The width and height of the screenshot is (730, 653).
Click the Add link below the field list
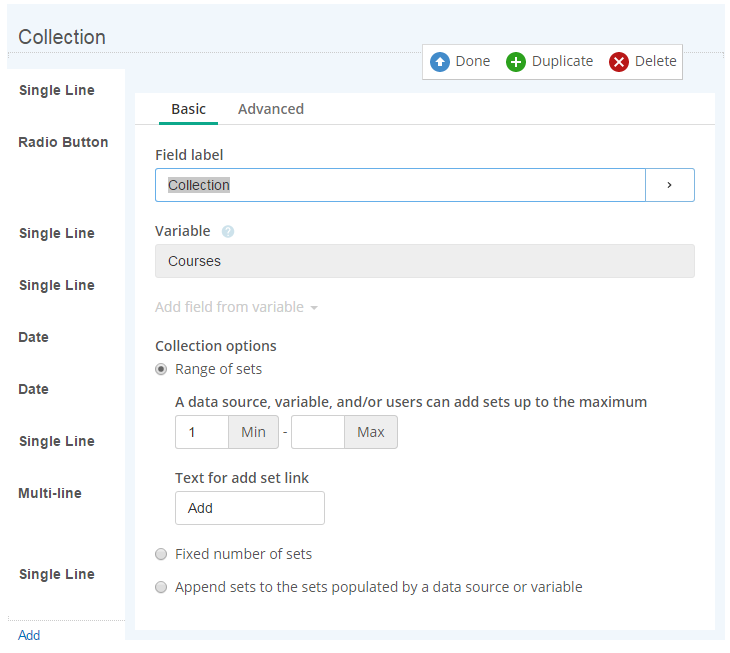pos(29,635)
